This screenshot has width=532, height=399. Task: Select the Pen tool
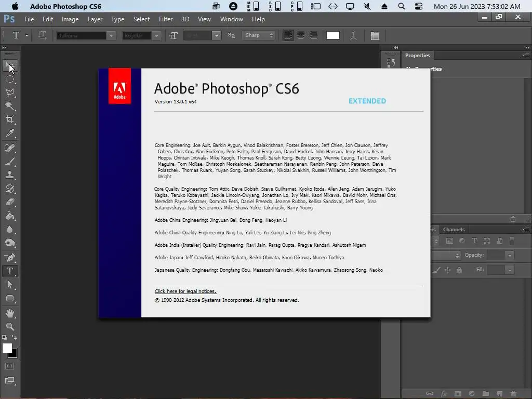click(x=10, y=258)
